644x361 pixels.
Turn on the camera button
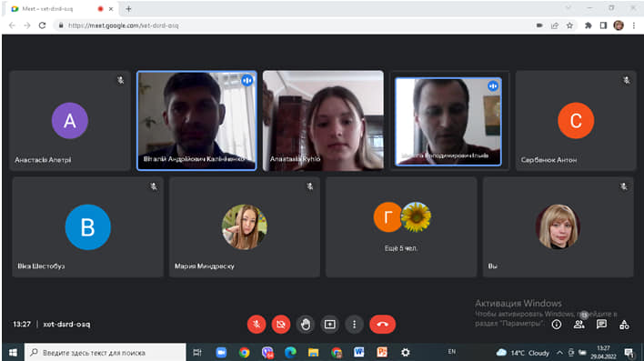click(281, 324)
